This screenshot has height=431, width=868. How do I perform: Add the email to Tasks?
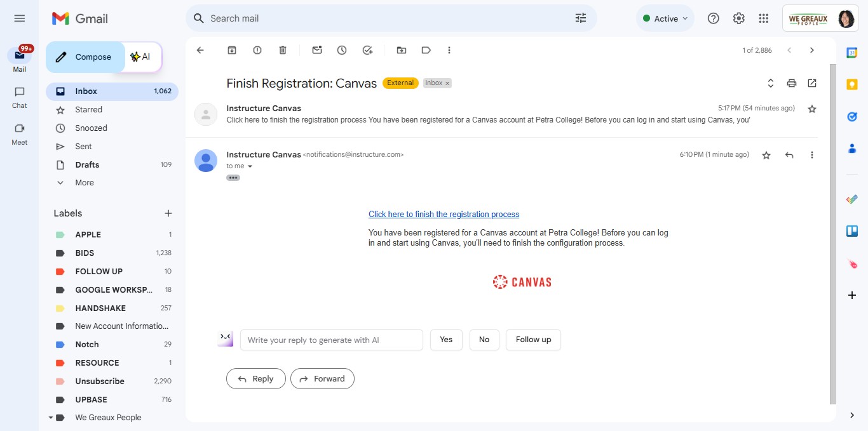[x=367, y=50]
